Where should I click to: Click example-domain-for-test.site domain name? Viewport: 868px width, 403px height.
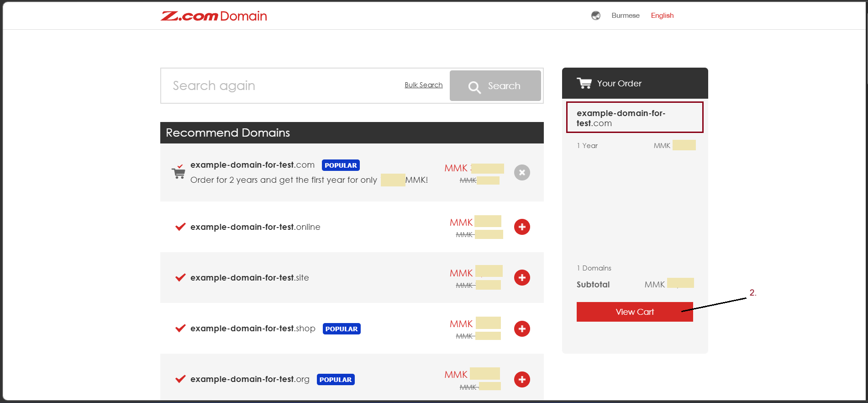[x=250, y=278]
